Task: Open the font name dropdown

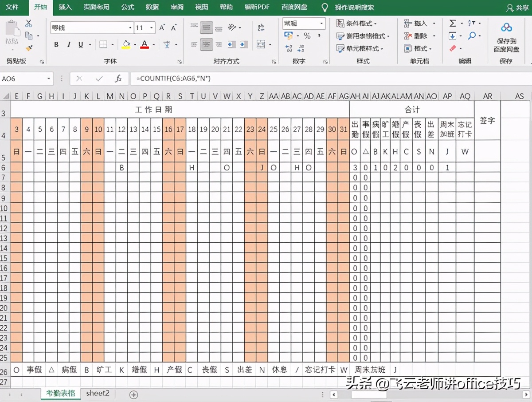Action: 130,28
